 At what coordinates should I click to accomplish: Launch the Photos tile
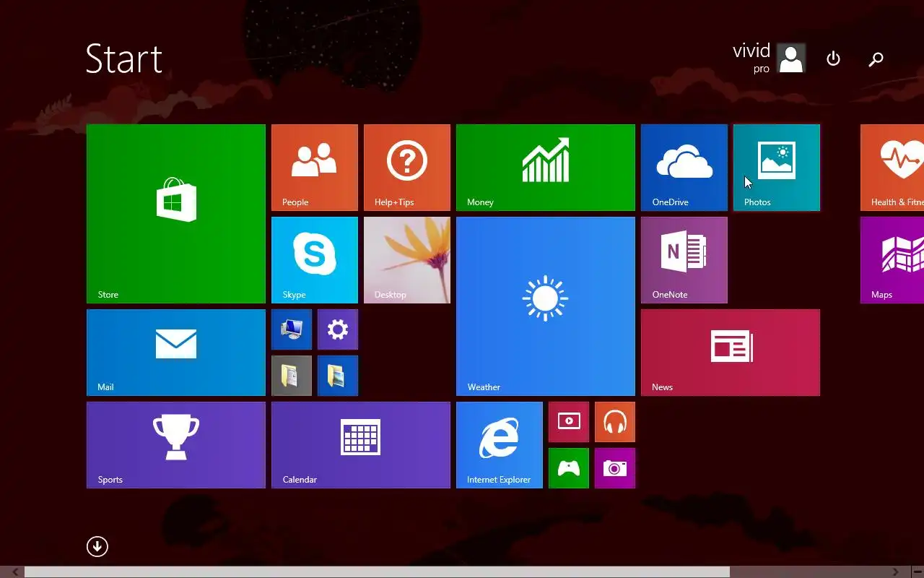777,168
